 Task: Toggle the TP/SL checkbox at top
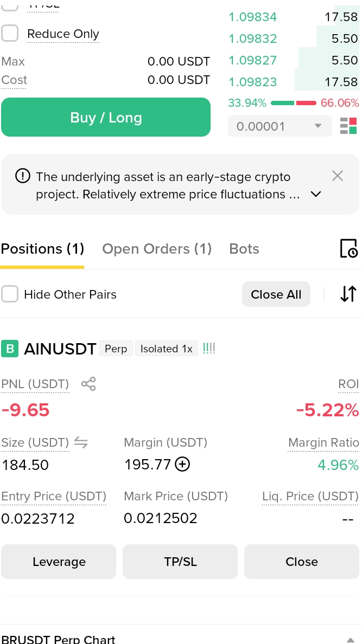pyautogui.click(x=10, y=5)
